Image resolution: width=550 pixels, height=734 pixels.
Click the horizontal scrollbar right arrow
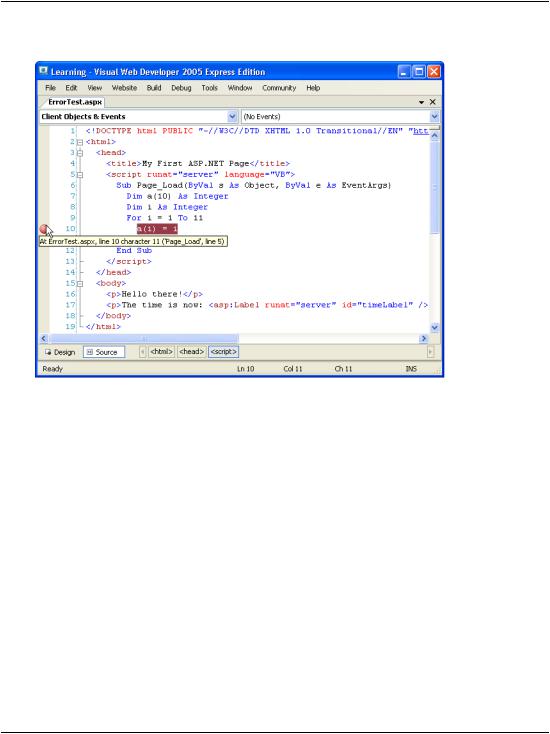(x=424, y=338)
